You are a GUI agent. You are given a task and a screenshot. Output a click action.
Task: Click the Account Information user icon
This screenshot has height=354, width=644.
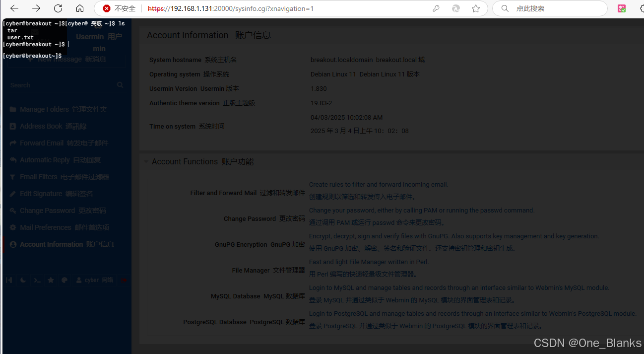(x=13, y=244)
